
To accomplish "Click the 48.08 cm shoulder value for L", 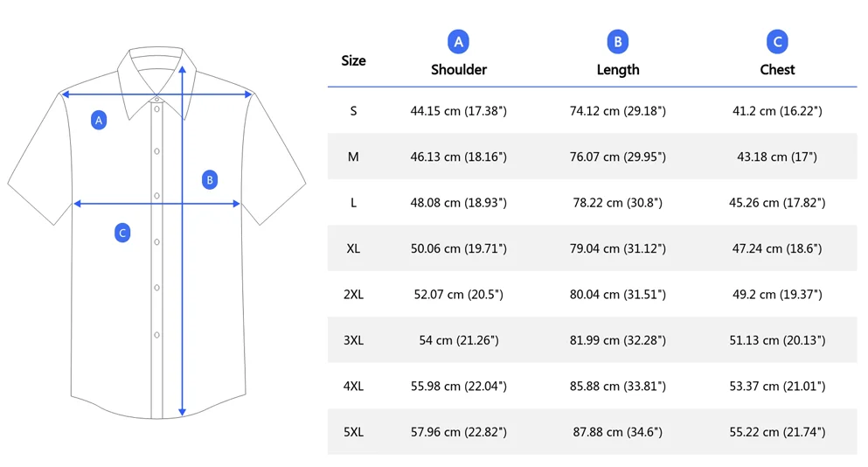I will [x=458, y=203].
